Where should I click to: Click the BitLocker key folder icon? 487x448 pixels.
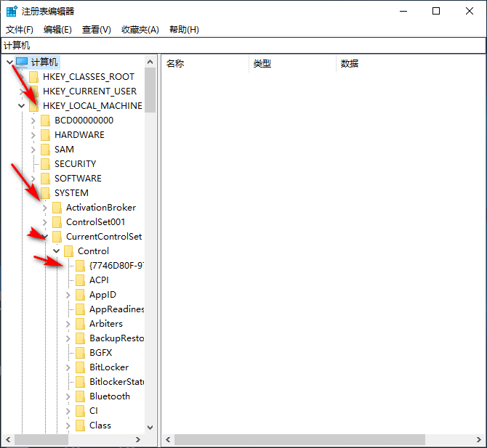[x=81, y=367]
